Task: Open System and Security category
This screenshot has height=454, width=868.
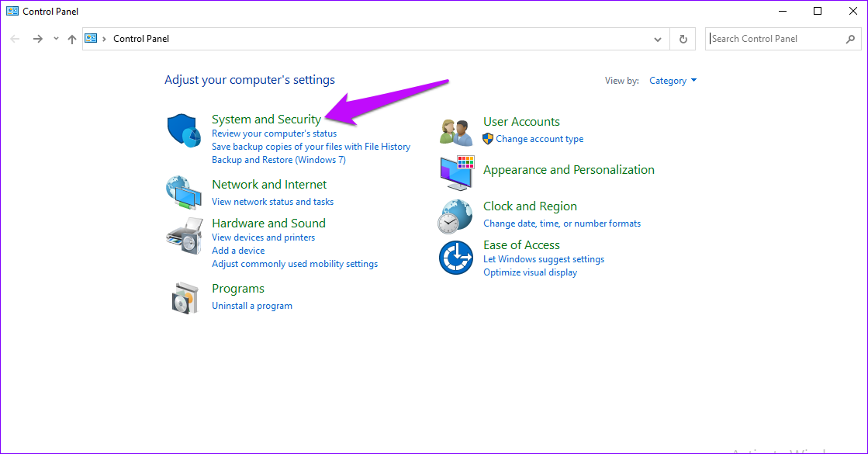Action: click(266, 119)
